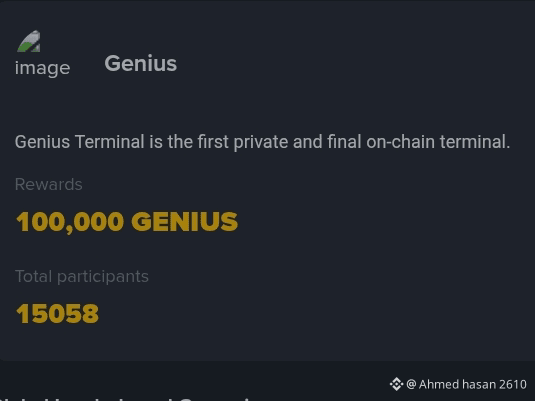
Task: Click the word "Terminal" after Genius in the description
Action: (110, 142)
